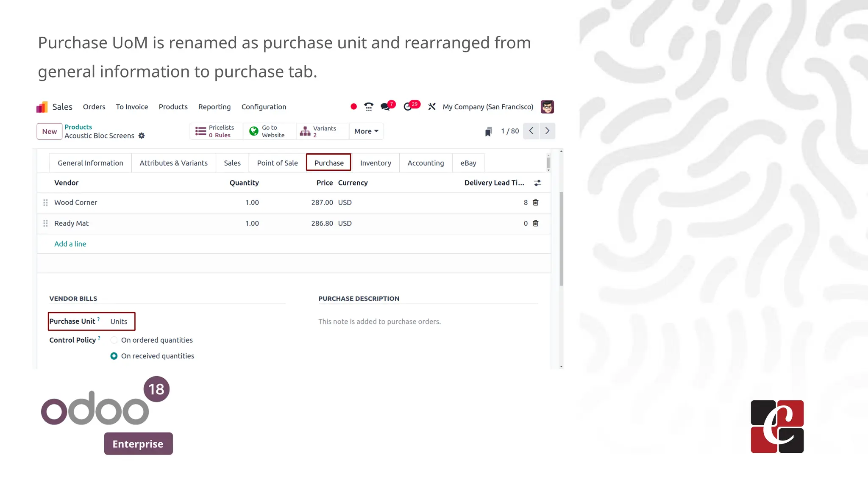The image size is (868, 488).
Task: Sort by Delivery Lead Time column header
Action: pyautogui.click(x=494, y=183)
